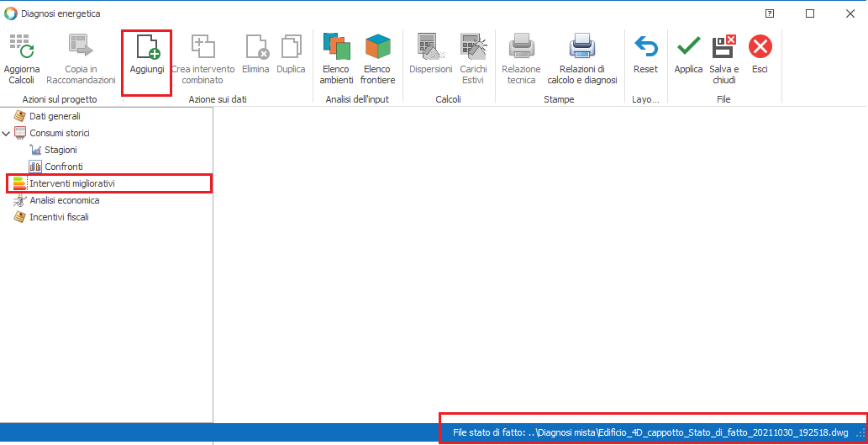Select Interventi migliorativi in tree

click(x=71, y=183)
